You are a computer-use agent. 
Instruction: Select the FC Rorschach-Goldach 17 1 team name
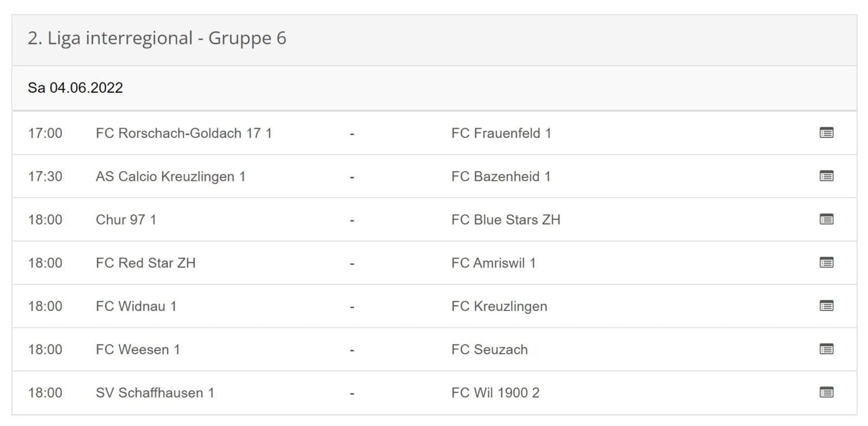pyautogui.click(x=183, y=133)
